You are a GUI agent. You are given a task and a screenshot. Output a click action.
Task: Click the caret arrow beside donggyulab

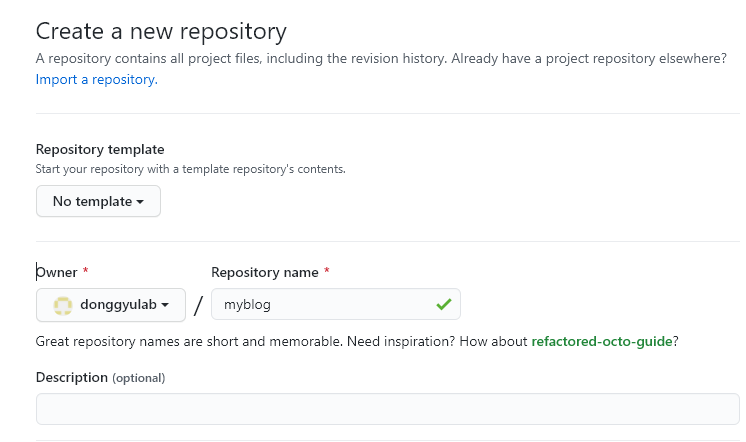click(x=165, y=305)
